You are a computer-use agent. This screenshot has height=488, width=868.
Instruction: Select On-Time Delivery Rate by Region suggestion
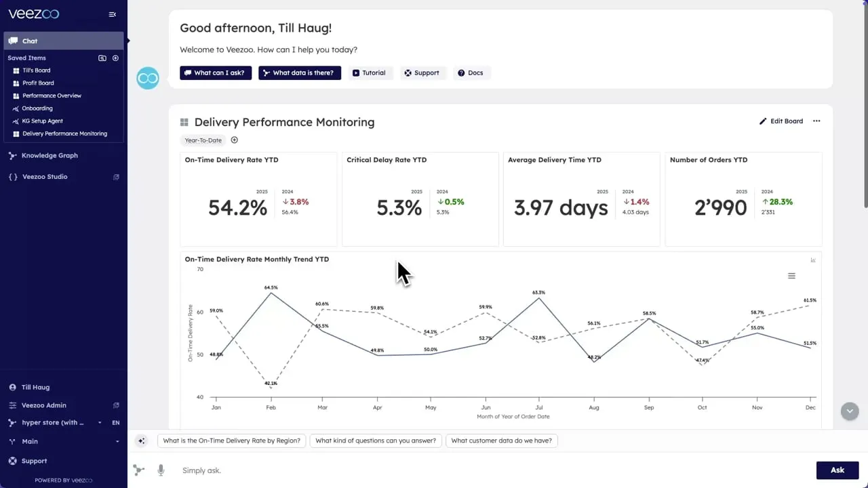tap(231, 441)
